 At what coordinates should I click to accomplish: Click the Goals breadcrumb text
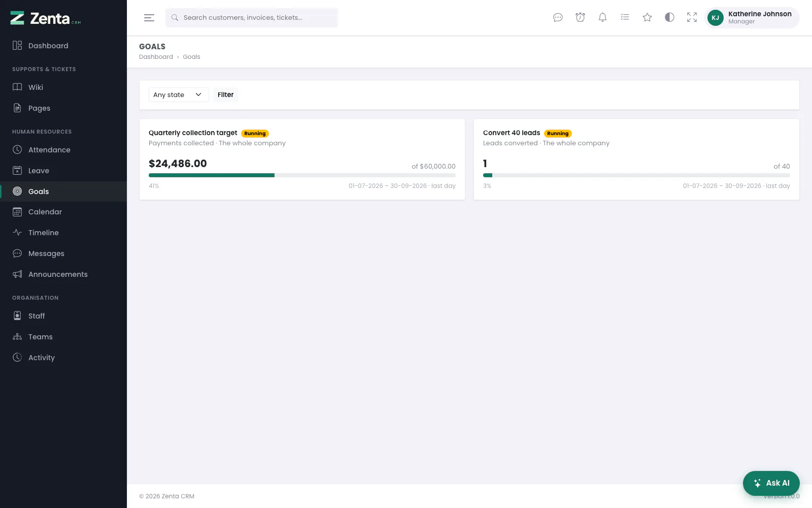tap(191, 57)
